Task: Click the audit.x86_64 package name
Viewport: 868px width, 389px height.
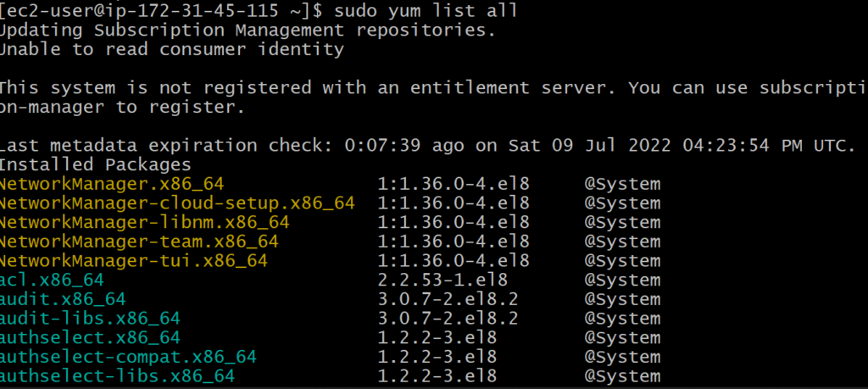Action: (63, 299)
